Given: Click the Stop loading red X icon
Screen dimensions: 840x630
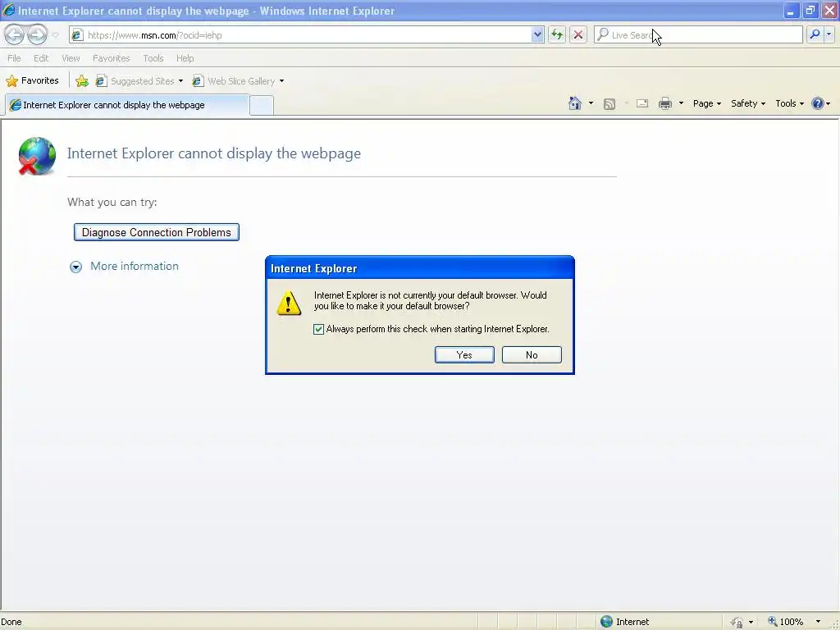Looking at the screenshot, I should click(x=578, y=34).
